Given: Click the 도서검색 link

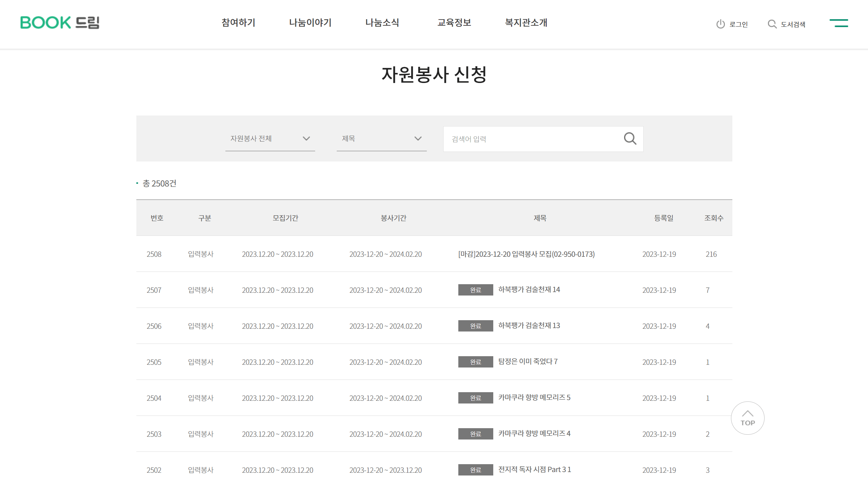Looking at the screenshot, I should (793, 24).
